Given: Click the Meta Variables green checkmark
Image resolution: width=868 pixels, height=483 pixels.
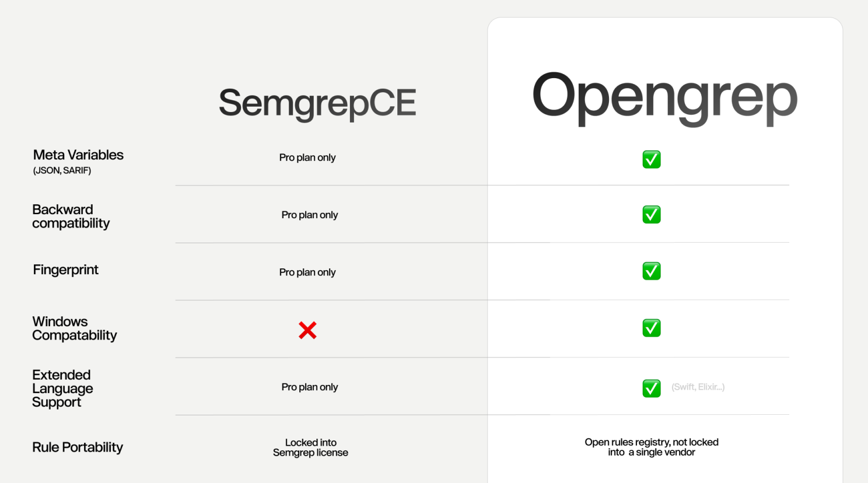Looking at the screenshot, I should (652, 159).
